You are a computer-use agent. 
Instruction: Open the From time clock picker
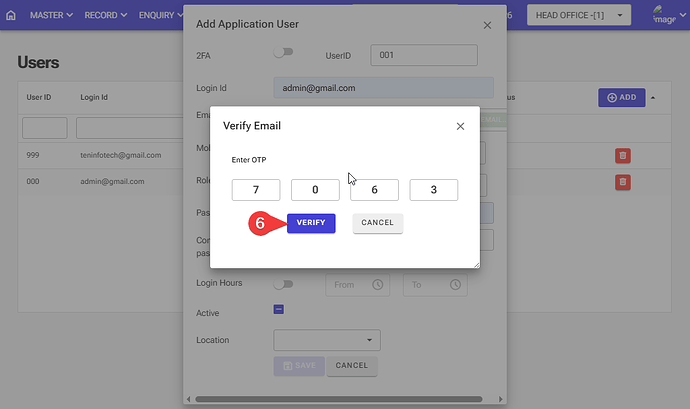coord(377,285)
